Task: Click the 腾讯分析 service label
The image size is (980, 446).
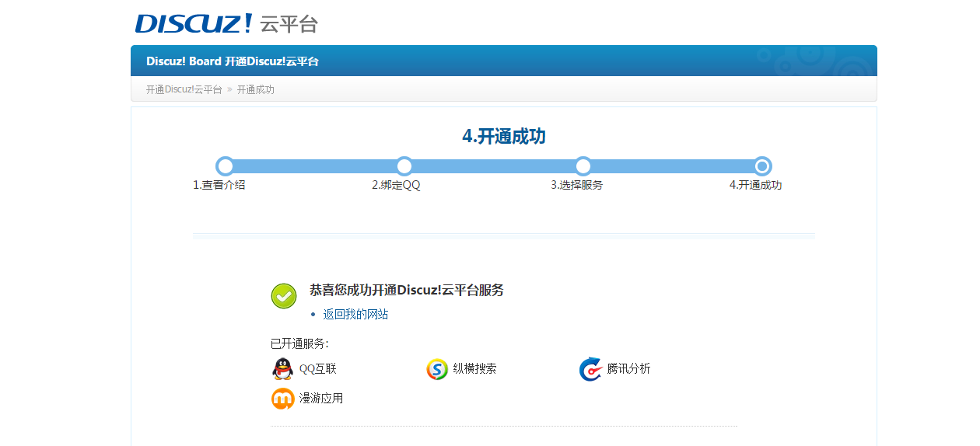Action: coord(628,369)
